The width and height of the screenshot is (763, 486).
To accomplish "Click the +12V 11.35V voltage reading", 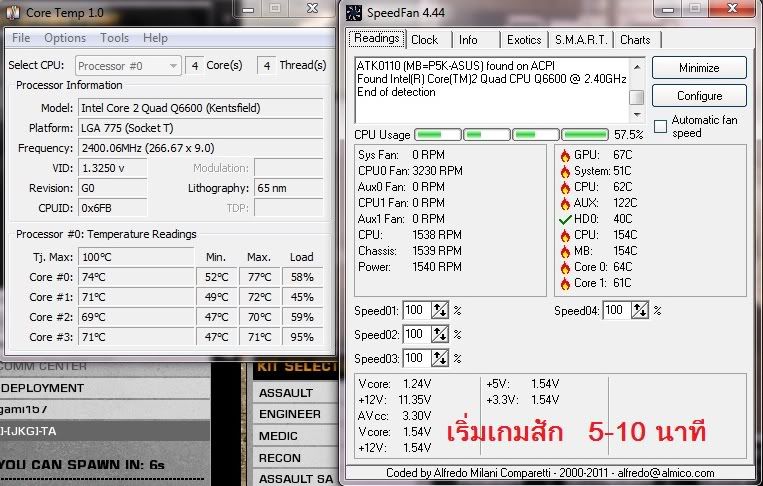I will click(395, 400).
